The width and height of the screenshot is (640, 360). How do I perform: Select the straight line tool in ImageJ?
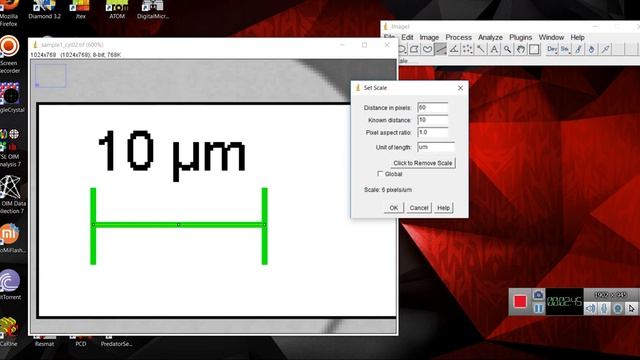tap(440, 49)
